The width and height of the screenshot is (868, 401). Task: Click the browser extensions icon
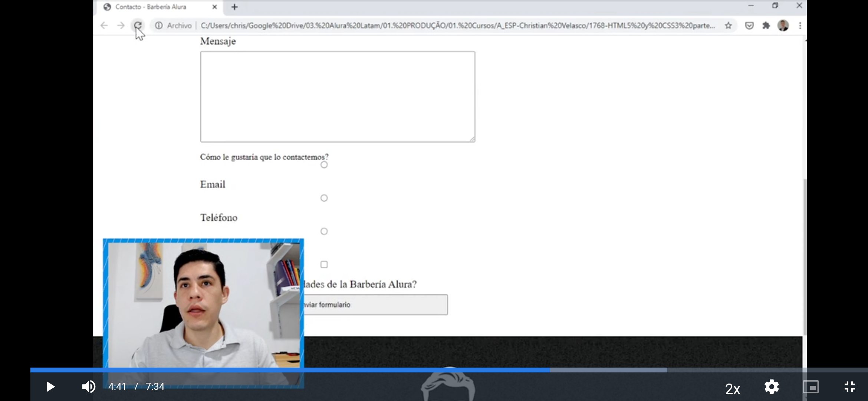pos(766,25)
